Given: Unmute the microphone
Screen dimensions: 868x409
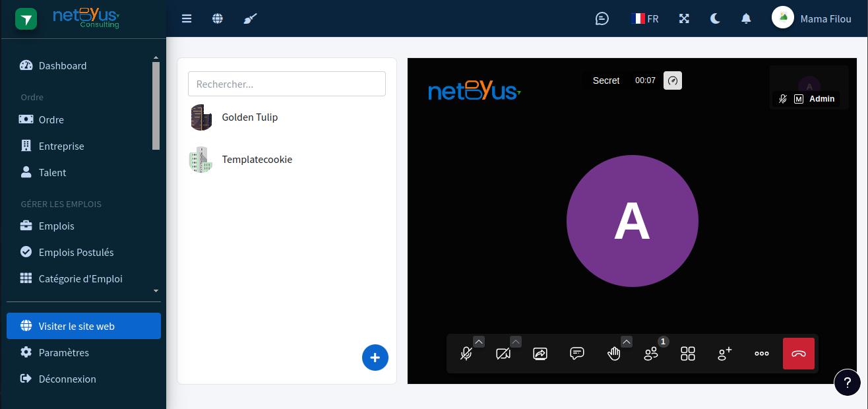Looking at the screenshot, I should click(x=466, y=354).
